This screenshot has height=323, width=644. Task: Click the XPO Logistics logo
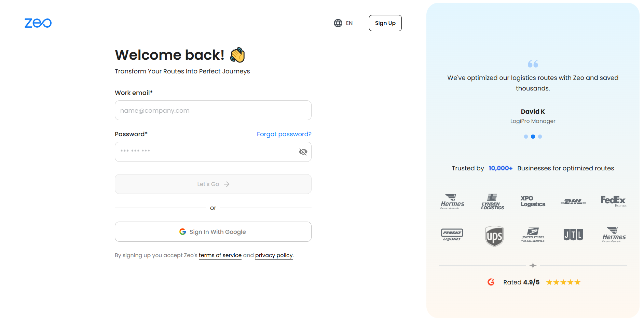point(533,201)
